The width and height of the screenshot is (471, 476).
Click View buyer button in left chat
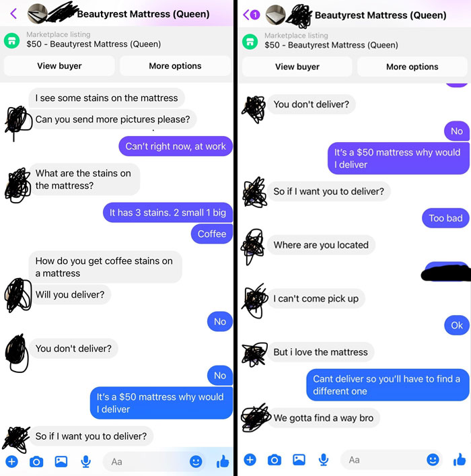tap(59, 66)
